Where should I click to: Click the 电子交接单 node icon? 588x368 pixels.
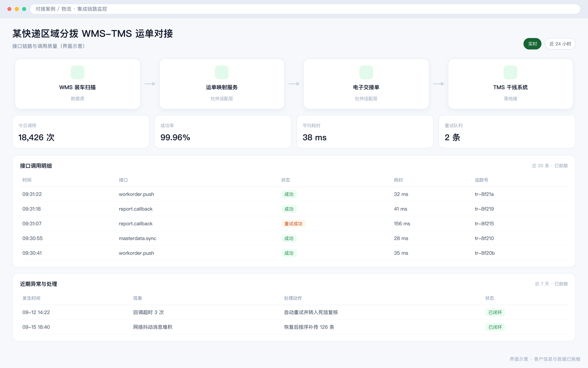click(366, 72)
